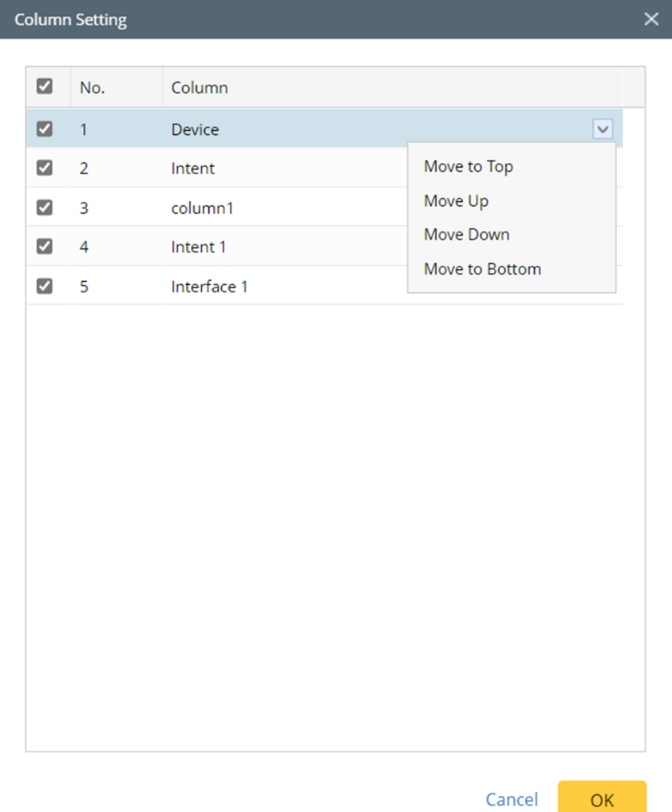This screenshot has height=812, width=672.
Task: Choose Move to Top
Action: [x=468, y=167]
